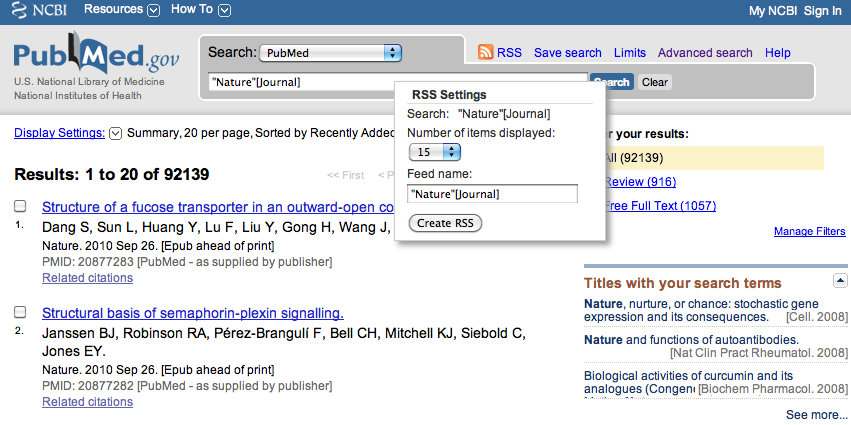Select checkbox for fucose transporter article
The height and width of the screenshot is (425, 851).
click(x=20, y=206)
